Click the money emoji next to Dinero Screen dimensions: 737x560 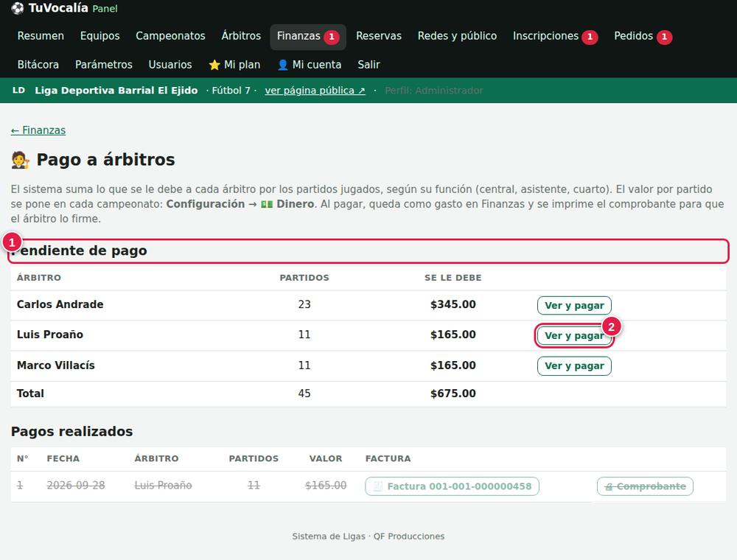pos(267,204)
